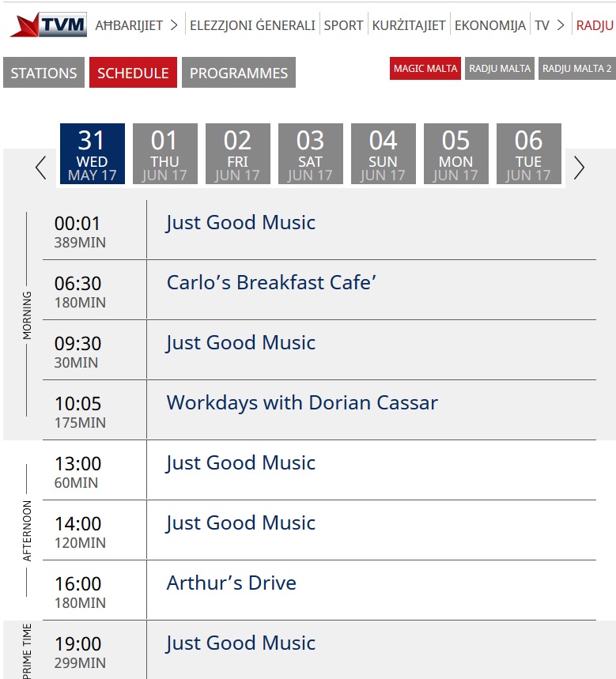Click the 10:05 time slot

(x=78, y=404)
